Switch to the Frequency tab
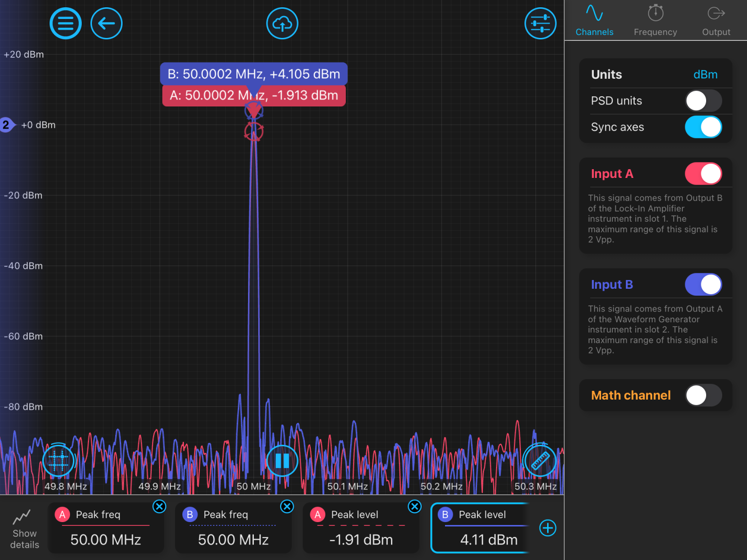 point(655,20)
